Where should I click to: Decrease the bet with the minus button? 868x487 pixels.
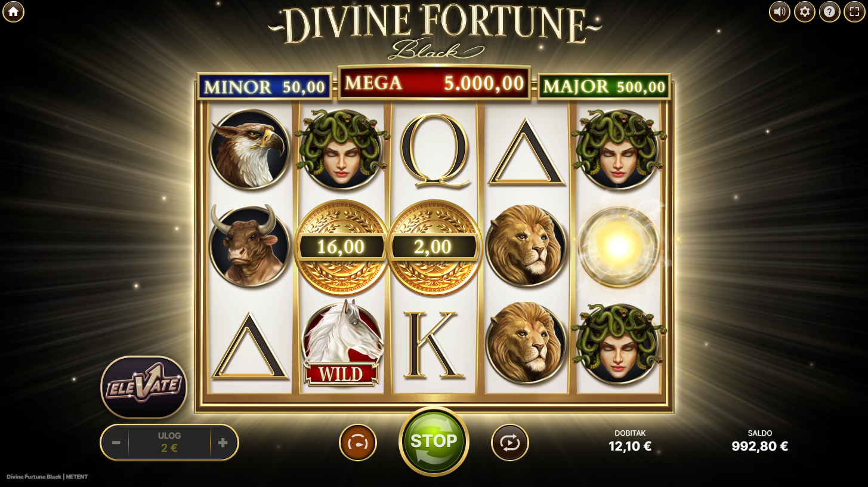click(x=116, y=443)
